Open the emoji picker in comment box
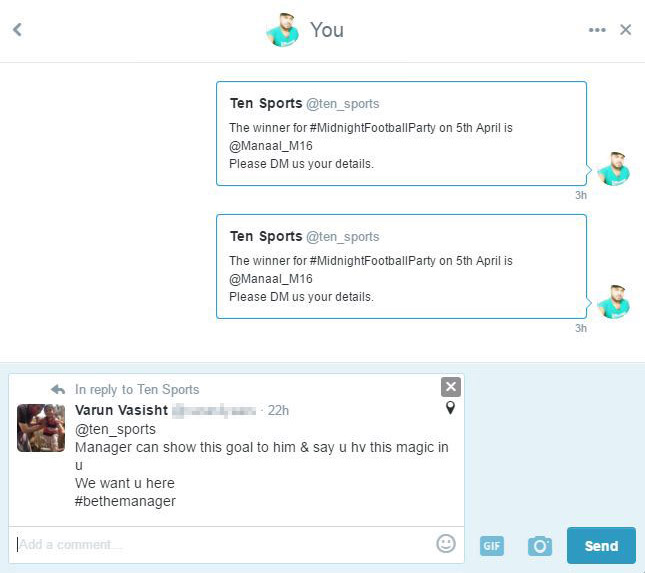This screenshot has width=645, height=573. tap(446, 543)
